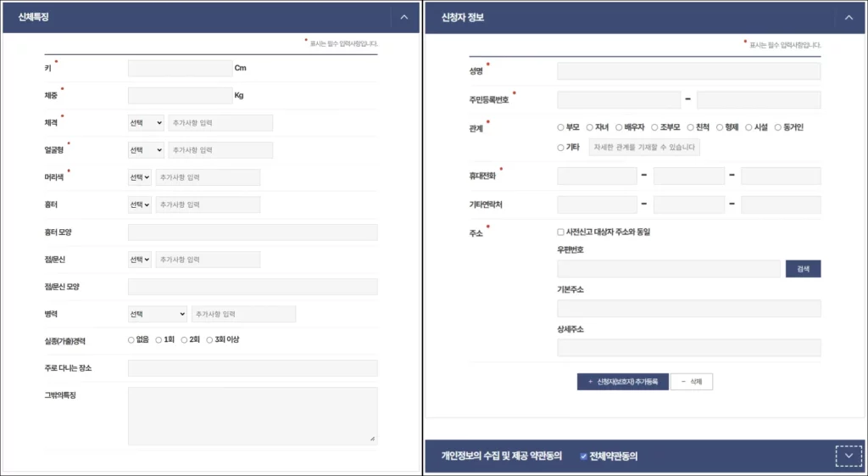Click the 머리색 추가사항 입력 field
This screenshot has width=868, height=476.
point(209,177)
